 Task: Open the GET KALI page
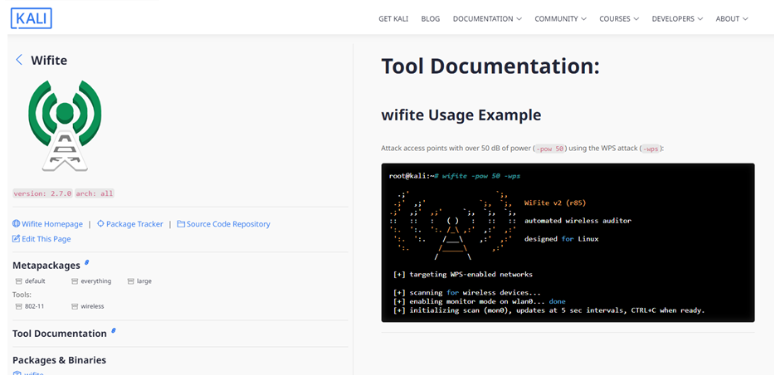pyautogui.click(x=393, y=19)
